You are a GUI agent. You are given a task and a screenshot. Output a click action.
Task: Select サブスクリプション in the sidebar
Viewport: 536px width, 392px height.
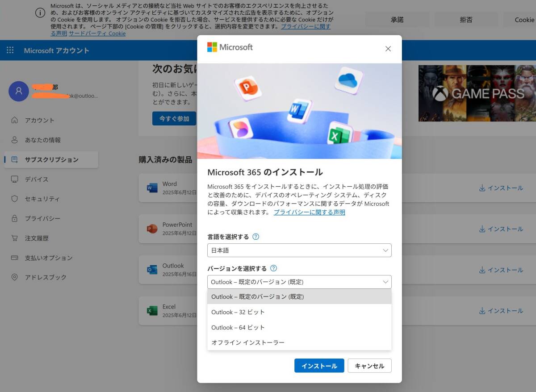(51, 159)
